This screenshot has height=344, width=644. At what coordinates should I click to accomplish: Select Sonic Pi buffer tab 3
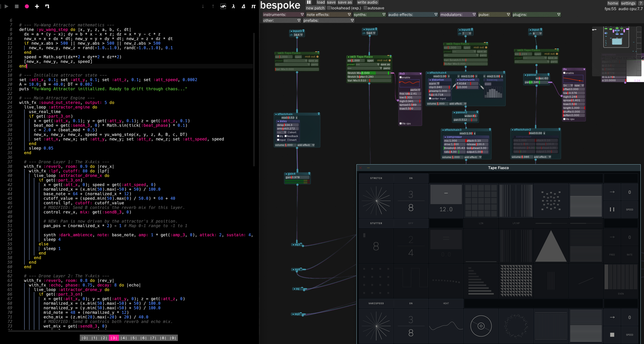pyautogui.click(x=114, y=338)
